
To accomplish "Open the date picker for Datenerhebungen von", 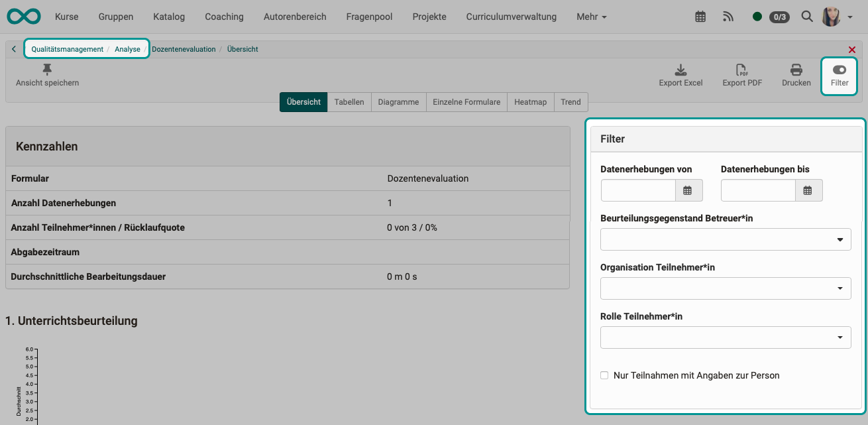I will (x=688, y=190).
